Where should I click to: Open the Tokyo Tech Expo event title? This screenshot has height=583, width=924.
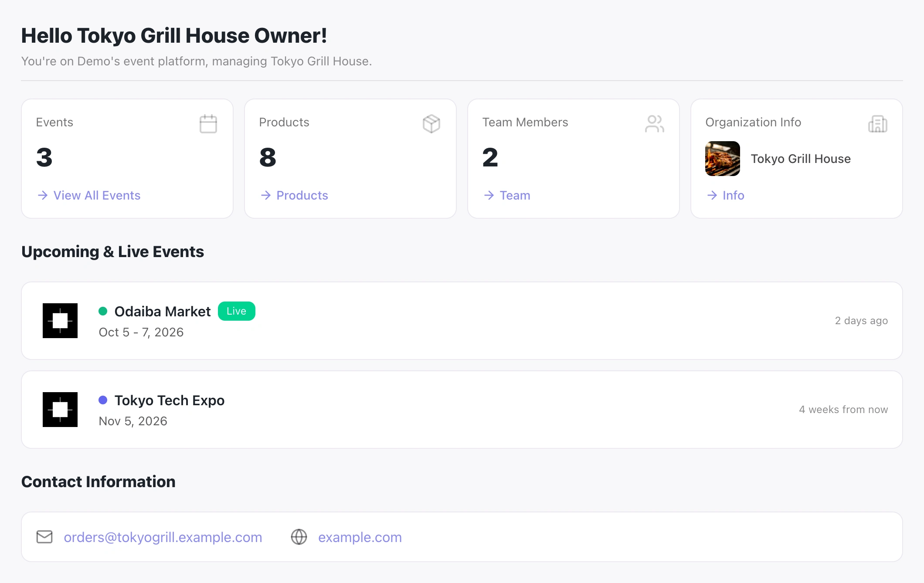click(170, 400)
